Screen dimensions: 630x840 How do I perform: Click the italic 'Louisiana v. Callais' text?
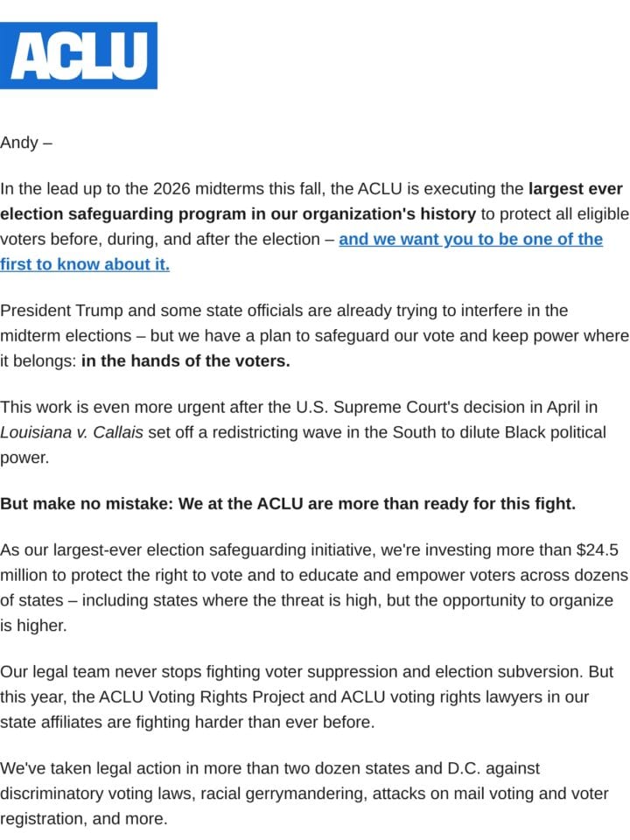click(x=72, y=431)
